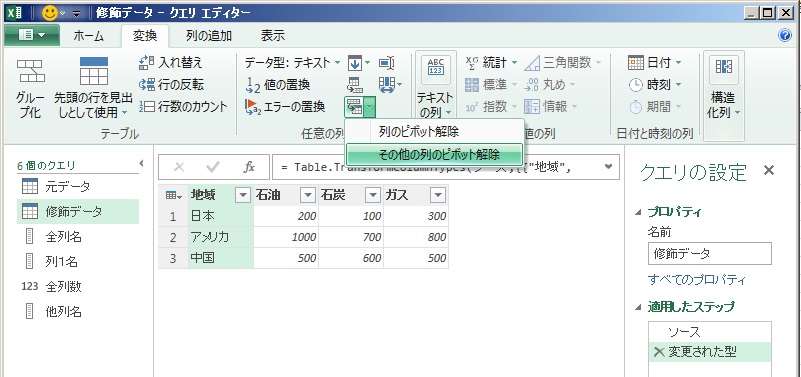Click the グループ化 group-by icon
The width and height of the screenshot is (801, 377).
click(x=30, y=72)
